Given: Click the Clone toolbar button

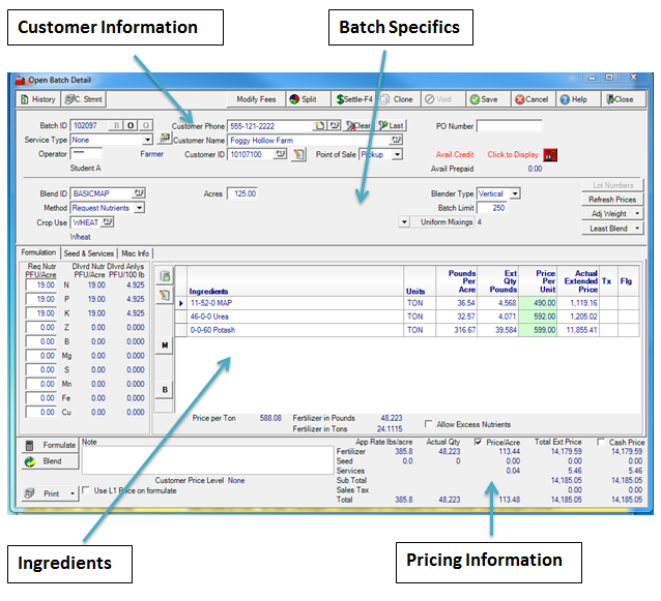Looking at the screenshot, I should click(396, 100).
